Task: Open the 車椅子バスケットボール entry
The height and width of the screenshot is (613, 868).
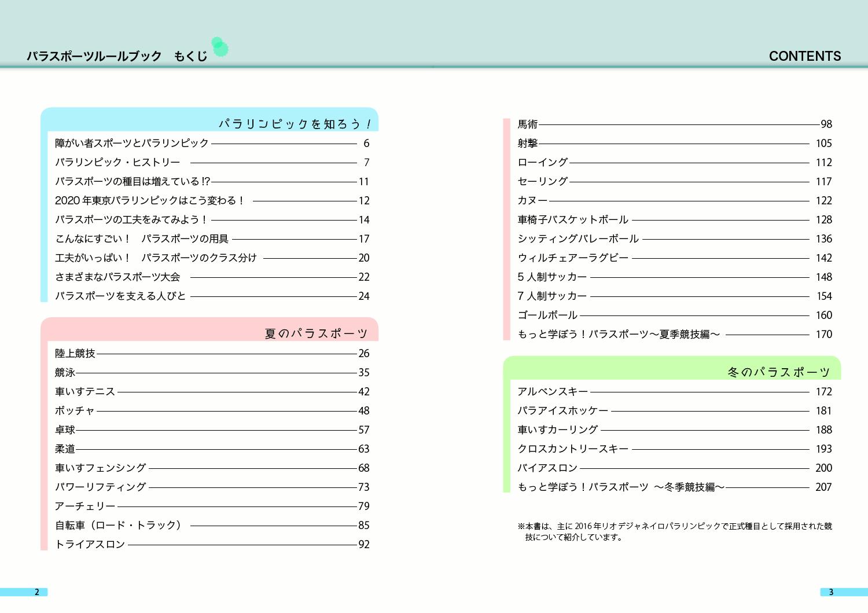Action: point(572,219)
